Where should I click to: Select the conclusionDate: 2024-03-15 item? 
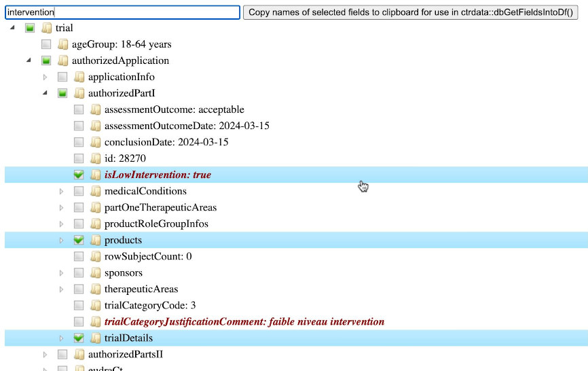(x=166, y=142)
